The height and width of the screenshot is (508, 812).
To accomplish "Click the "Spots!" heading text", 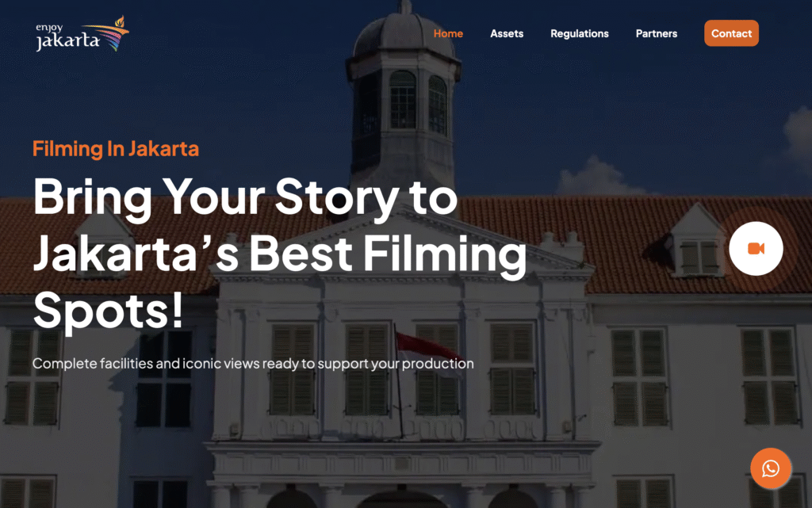I will 108,311.
